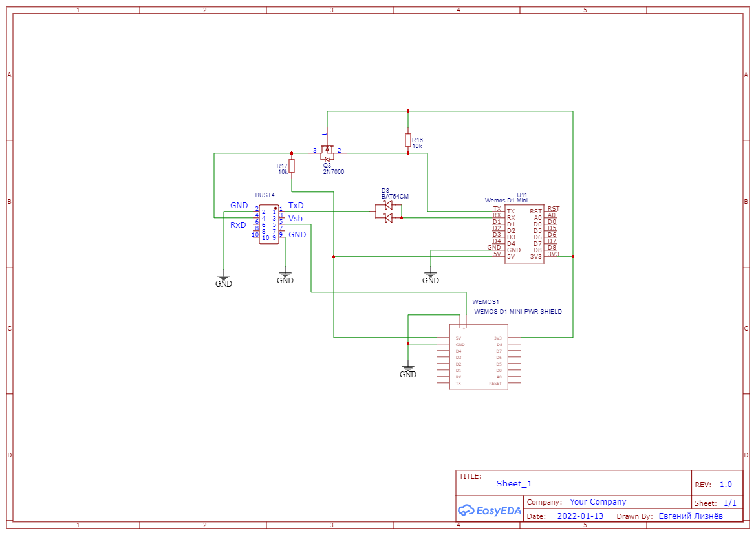Click the 3V3 pin label inside U11
756x535 pixels.
(x=536, y=257)
